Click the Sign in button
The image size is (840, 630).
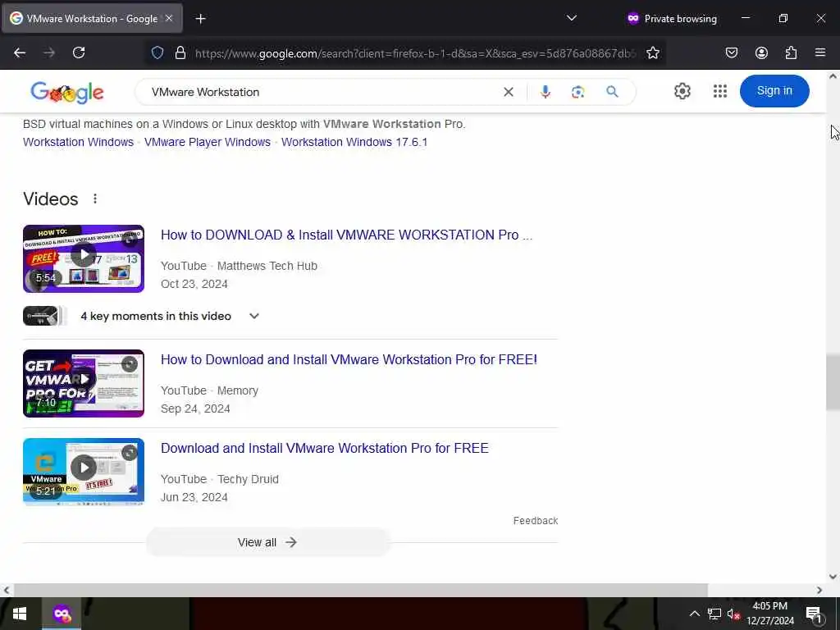(x=774, y=90)
